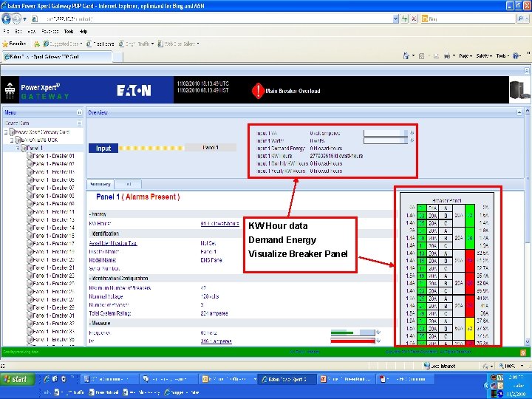Click the UPS device image in header
This screenshot has height=399, width=532.
point(519,90)
